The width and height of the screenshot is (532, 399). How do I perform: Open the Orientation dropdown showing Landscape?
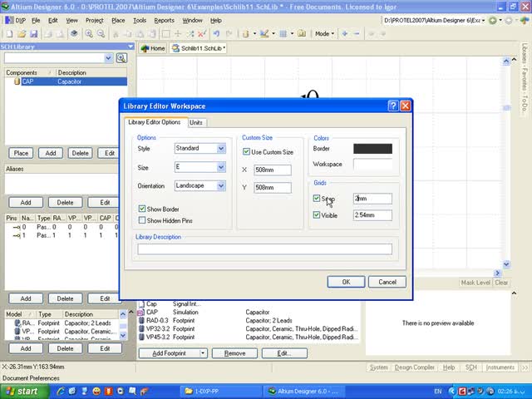tap(221, 186)
